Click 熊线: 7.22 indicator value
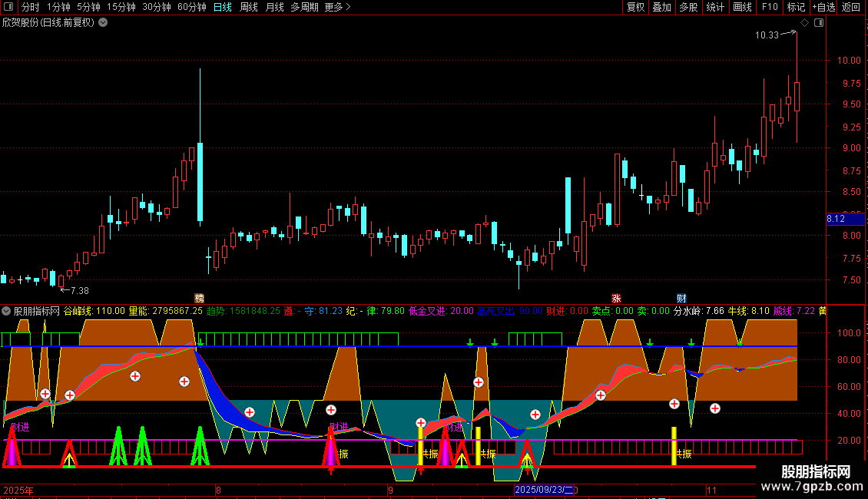Viewport: 868px width, 499px height. (x=793, y=311)
